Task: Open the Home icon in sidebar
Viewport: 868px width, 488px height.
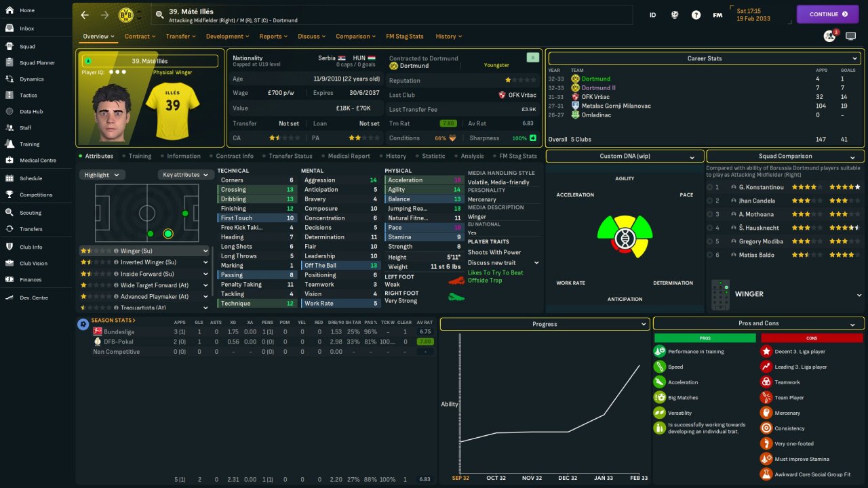Action: point(9,10)
